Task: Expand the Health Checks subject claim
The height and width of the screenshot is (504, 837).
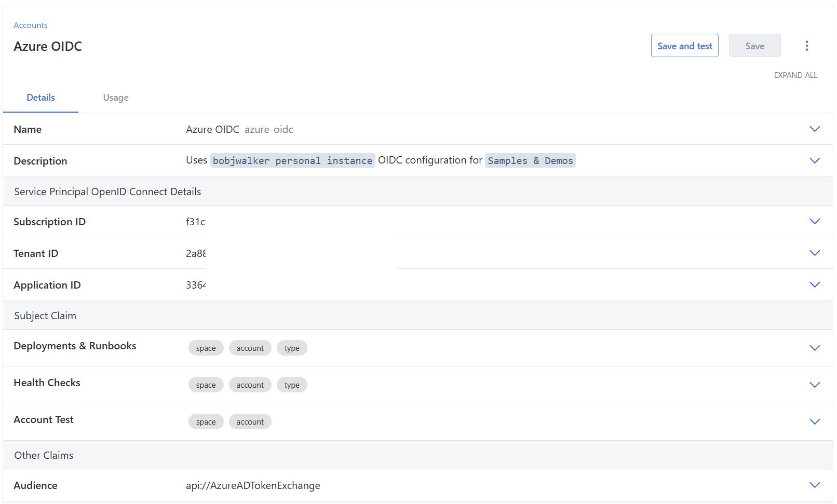Action: [815, 385]
